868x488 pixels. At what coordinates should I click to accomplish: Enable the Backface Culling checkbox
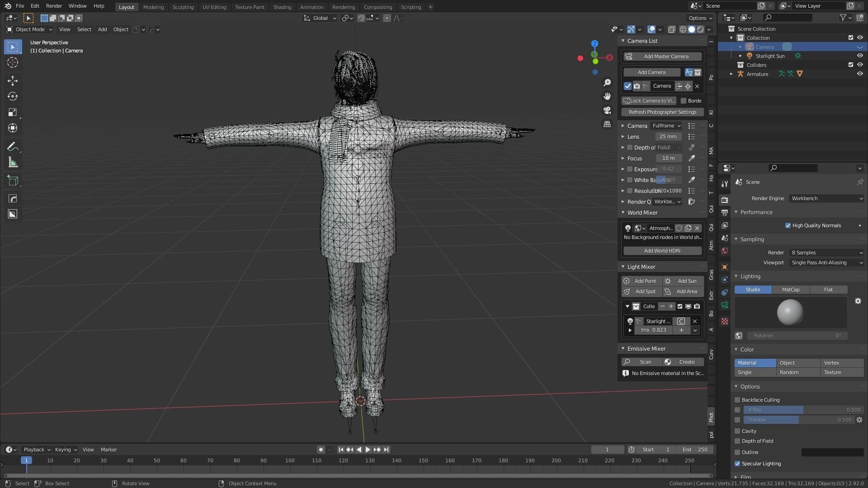[x=737, y=400]
